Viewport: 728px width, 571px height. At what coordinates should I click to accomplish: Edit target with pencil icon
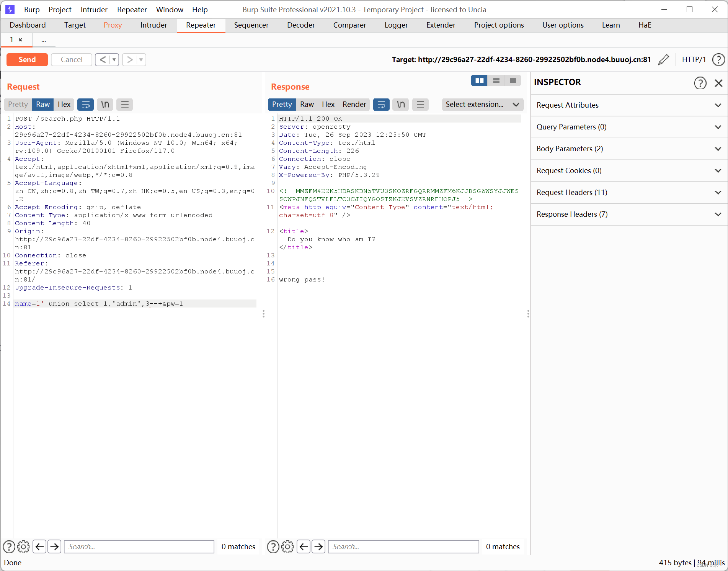(663, 59)
